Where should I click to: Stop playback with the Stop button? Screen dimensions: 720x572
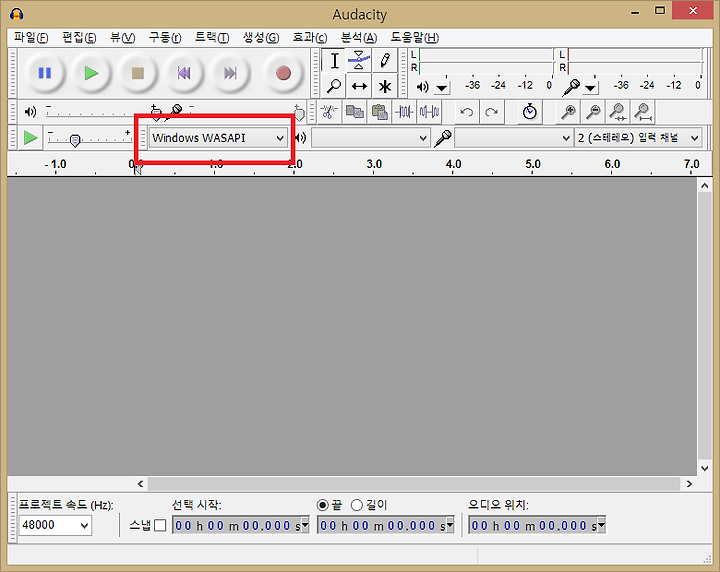tap(138, 73)
